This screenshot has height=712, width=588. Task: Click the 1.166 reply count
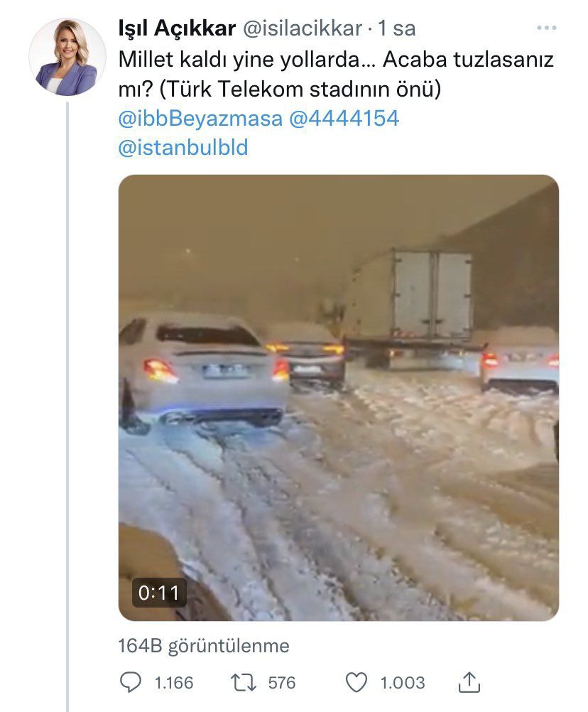pos(173,683)
